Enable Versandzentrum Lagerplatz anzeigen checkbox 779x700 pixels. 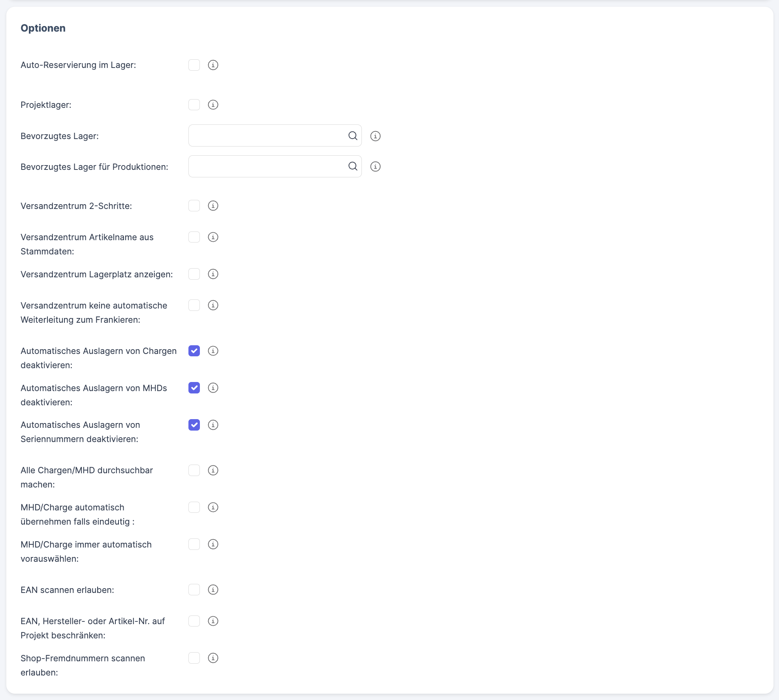point(194,274)
